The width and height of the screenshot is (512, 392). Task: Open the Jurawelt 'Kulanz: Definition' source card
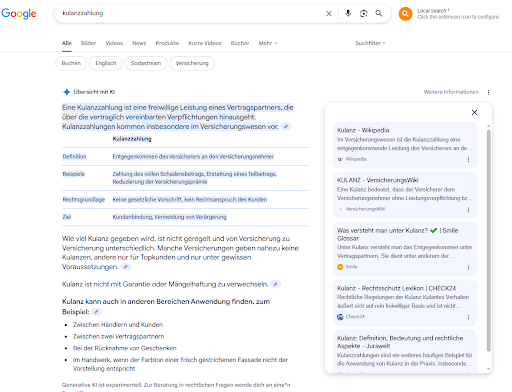coord(405,352)
